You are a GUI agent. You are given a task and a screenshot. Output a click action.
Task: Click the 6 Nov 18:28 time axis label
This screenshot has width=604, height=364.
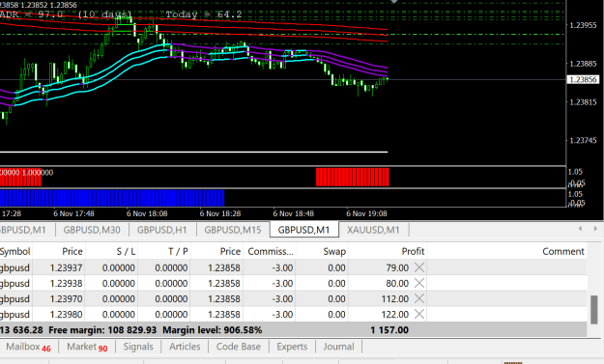[x=220, y=213]
